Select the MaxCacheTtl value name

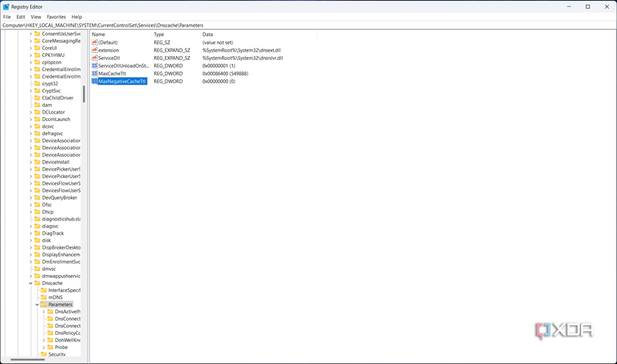coord(112,73)
